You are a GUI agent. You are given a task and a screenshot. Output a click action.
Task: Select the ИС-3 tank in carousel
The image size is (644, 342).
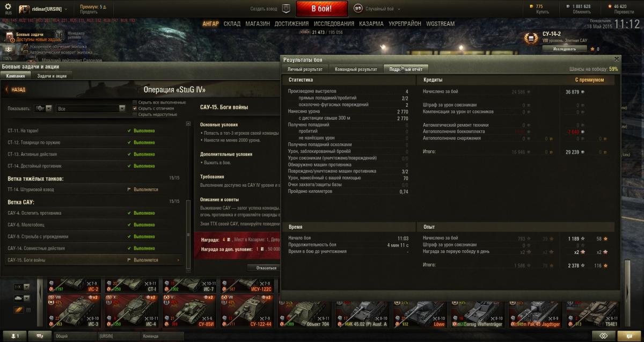tap(75, 310)
